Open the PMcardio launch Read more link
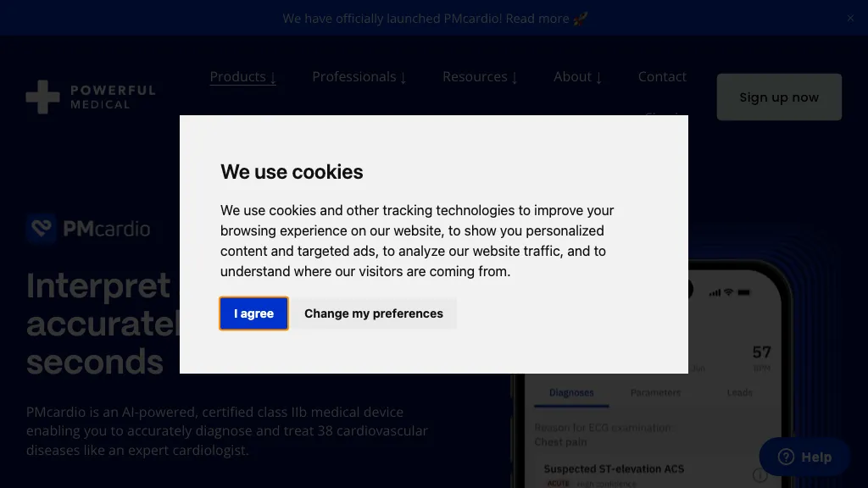 [x=537, y=19]
